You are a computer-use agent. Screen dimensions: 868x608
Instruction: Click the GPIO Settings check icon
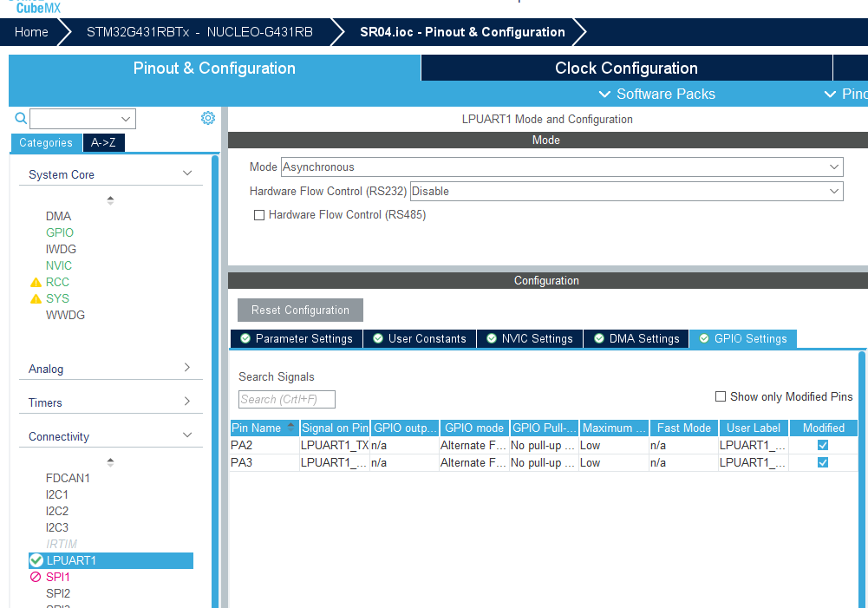[x=704, y=338]
